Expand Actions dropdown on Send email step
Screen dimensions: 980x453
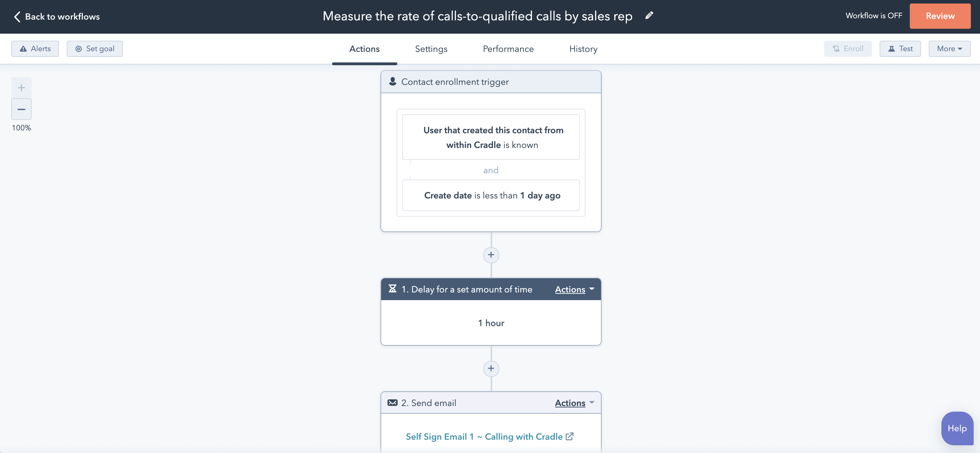tap(574, 403)
